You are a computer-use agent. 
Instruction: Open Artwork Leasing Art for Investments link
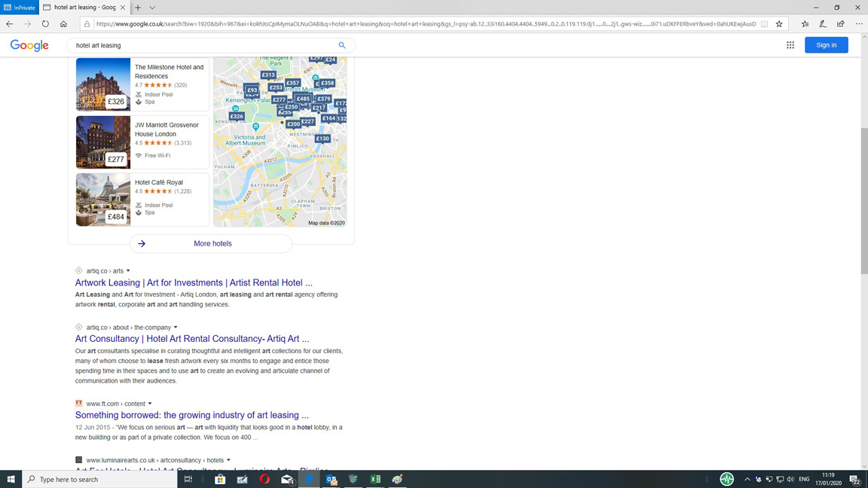tap(194, 283)
